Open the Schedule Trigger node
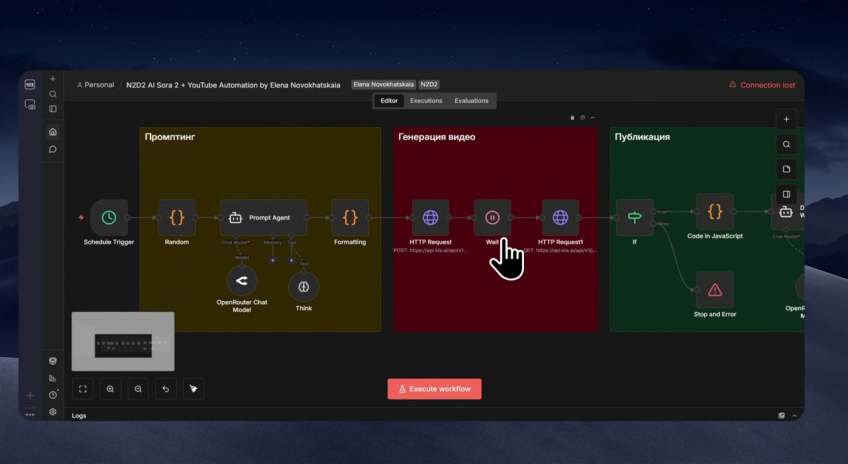This screenshot has width=848, height=464. pos(109,217)
